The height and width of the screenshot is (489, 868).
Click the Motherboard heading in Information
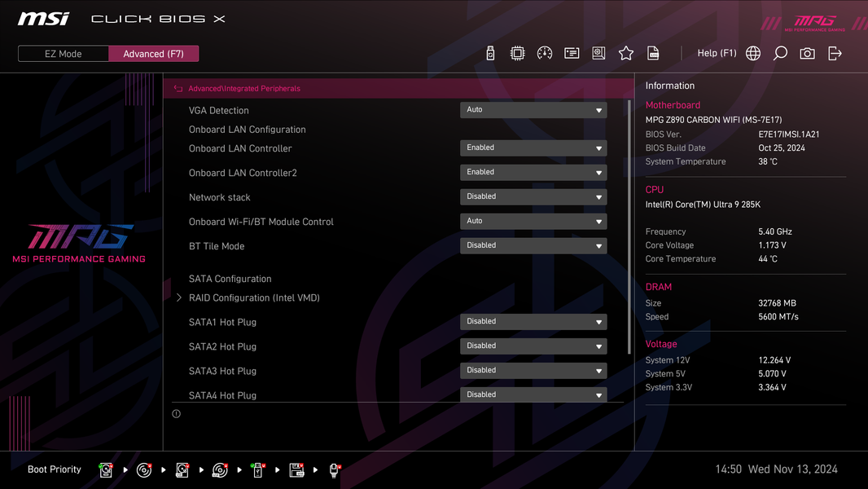tap(673, 105)
